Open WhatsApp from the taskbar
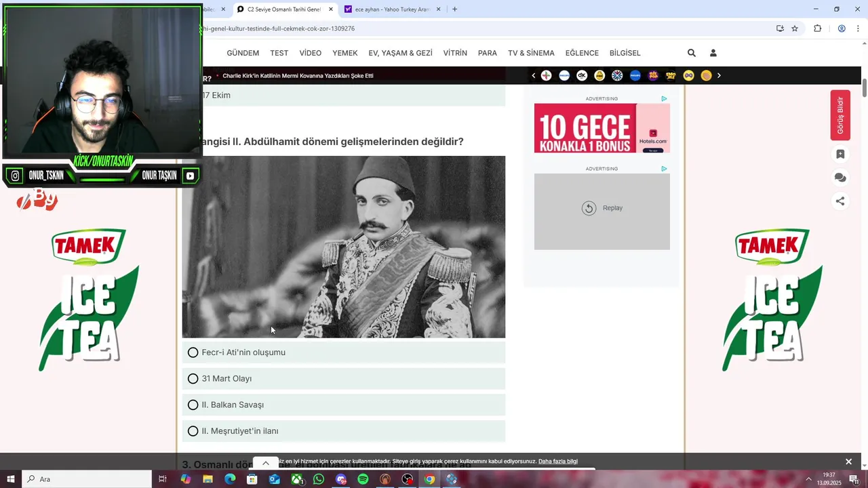This screenshot has width=868, height=488. point(319,479)
